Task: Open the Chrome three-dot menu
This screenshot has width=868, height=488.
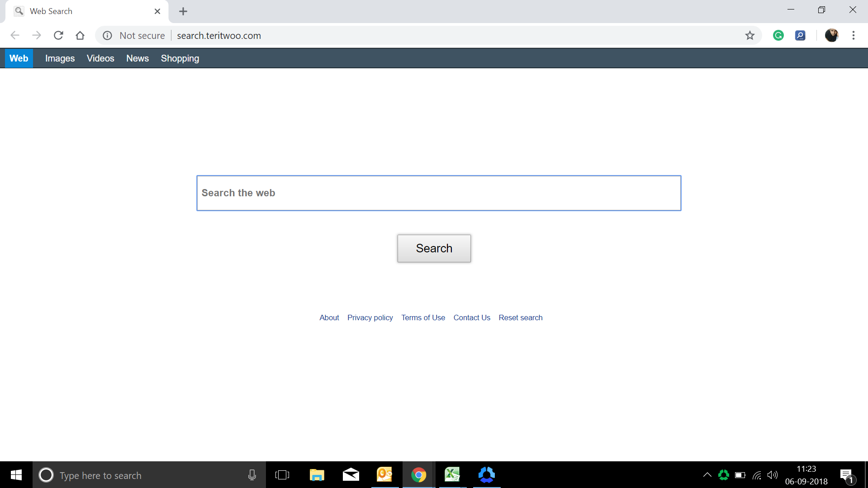Action: pyautogui.click(x=854, y=35)
